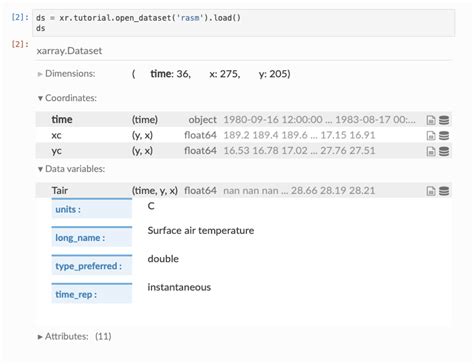Expand the Attributes (11) section
Screen dimensions: 474x364
click(x=74, y=336)
